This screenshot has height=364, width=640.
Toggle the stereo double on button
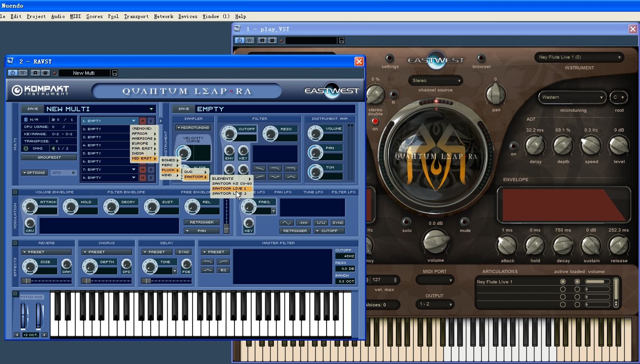point(375,121)
